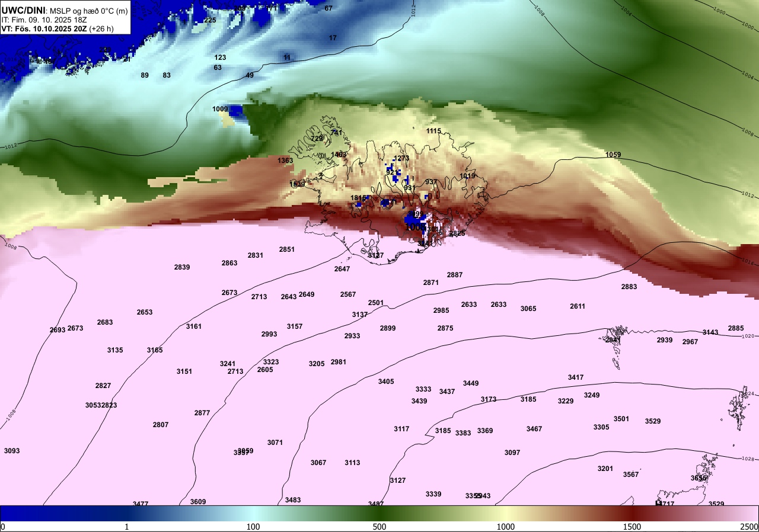Click the map value '3173'
Image resolution: width=759 pixels, height=532 pixels.
pos(489,399)
